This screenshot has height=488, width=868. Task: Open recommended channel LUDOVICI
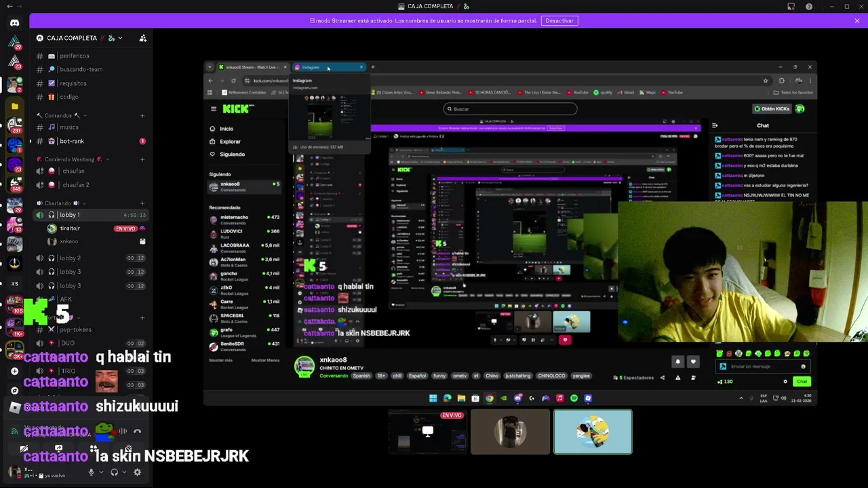244,234
